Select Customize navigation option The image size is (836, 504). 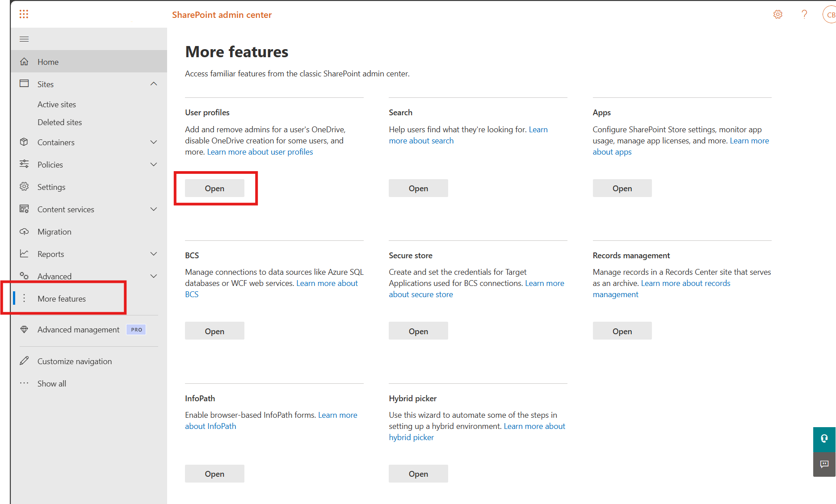[x=89, y=361]
